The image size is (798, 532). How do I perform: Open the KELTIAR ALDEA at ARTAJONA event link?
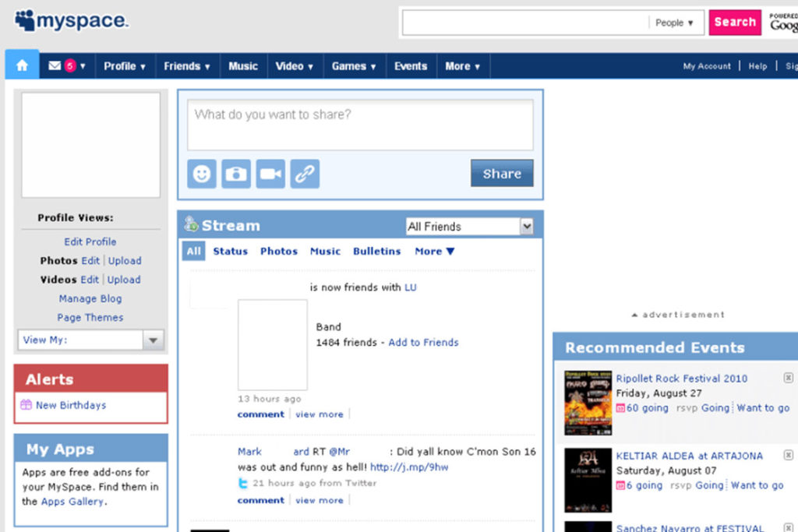689,456
